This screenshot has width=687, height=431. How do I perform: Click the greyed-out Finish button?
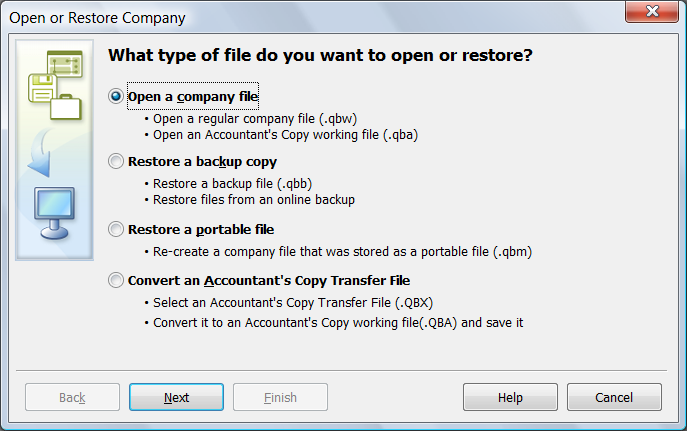tap(280, 397)
